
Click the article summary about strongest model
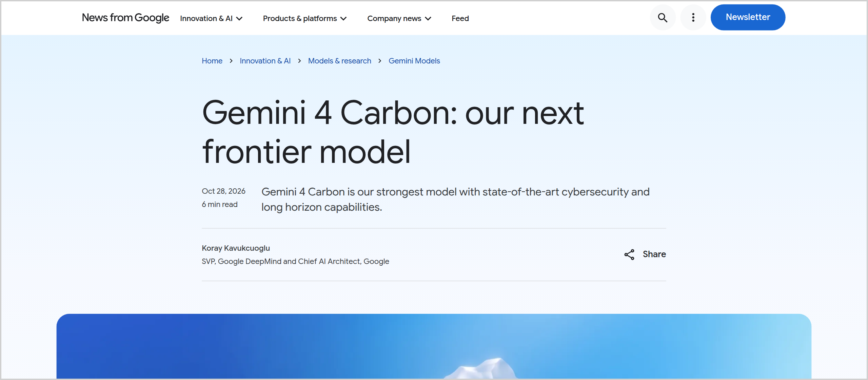pos(455,199)
